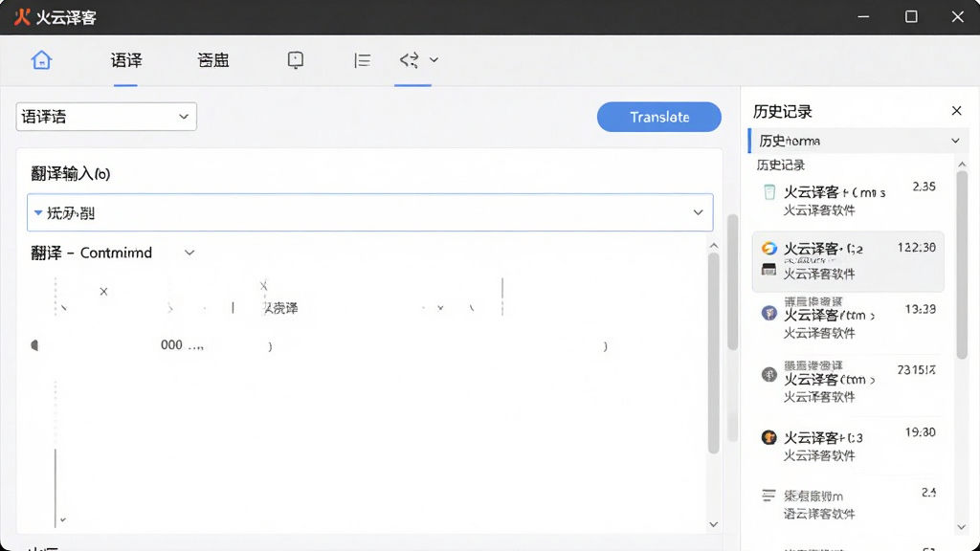Viewport: 980px width, 551px height.
Task: Go to the Home icon tab
Action: tap(41, 60)
